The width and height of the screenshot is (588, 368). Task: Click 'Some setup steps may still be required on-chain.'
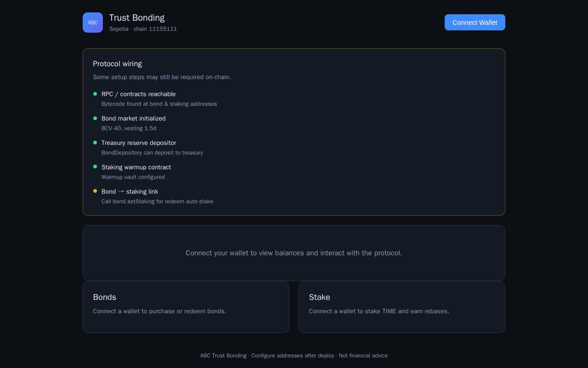tap(162, 77)
